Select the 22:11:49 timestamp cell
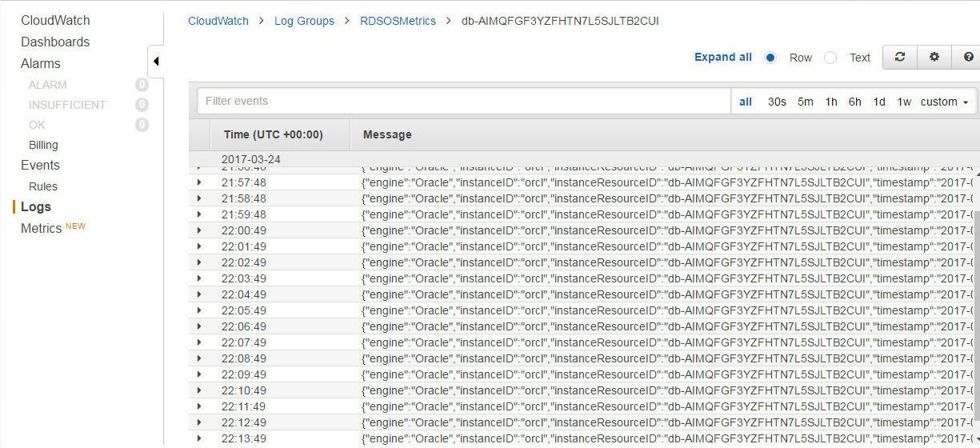 pyautogui.click(x=244, y=406)
